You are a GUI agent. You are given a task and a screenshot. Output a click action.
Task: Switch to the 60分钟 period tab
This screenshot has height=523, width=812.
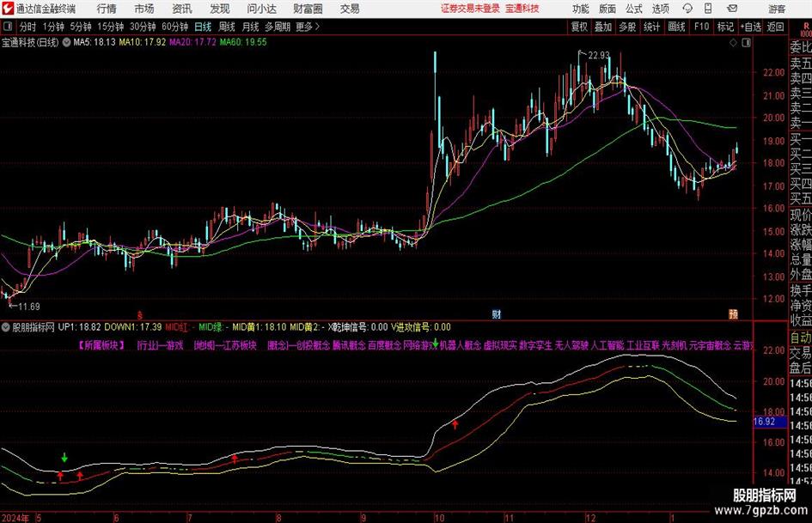pos(175,27)
